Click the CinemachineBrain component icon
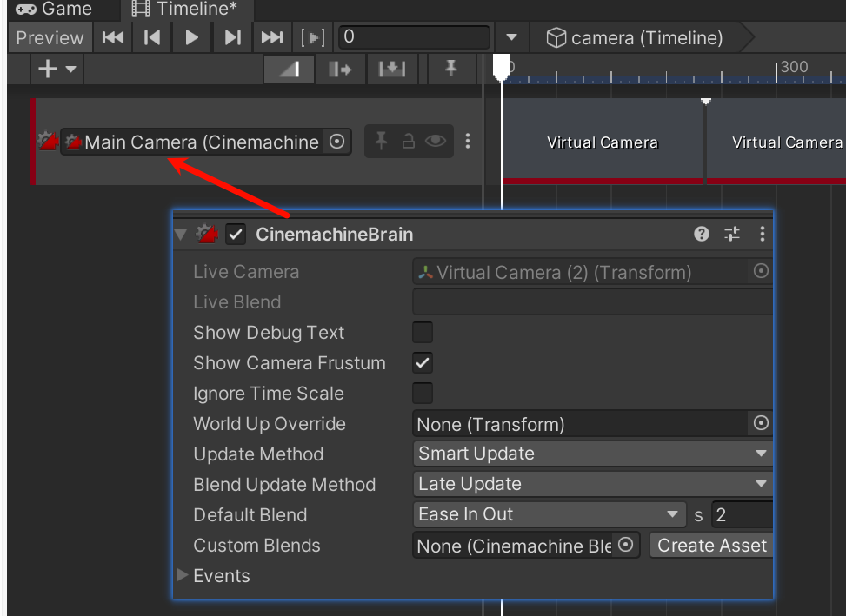 207,235
